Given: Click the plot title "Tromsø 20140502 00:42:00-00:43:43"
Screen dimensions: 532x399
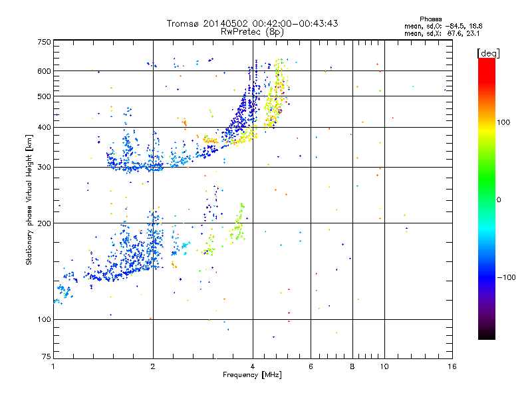Looking at the screenshot, I should tap(252, 23).
